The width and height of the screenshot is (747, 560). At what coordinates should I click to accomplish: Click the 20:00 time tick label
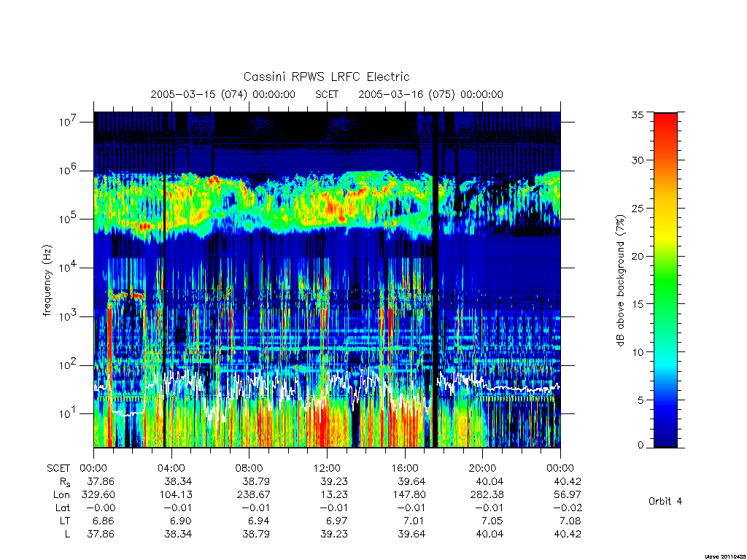[x=482, y=468]
